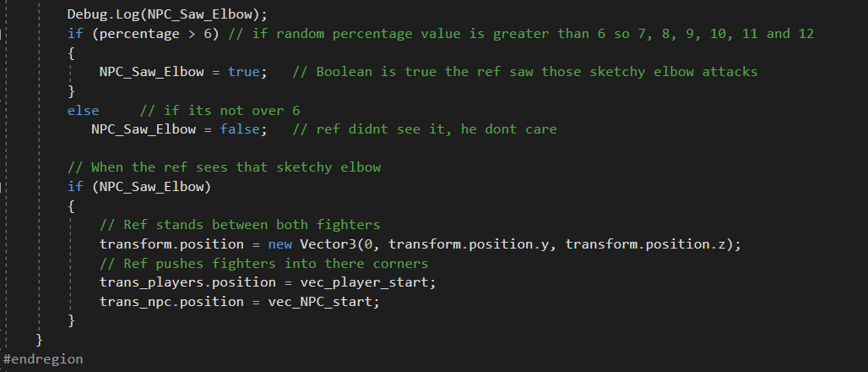Click the vec_NPC_start variable
Image resolution: width=868 pixels, height=372 pixels.
pos(325,302)
